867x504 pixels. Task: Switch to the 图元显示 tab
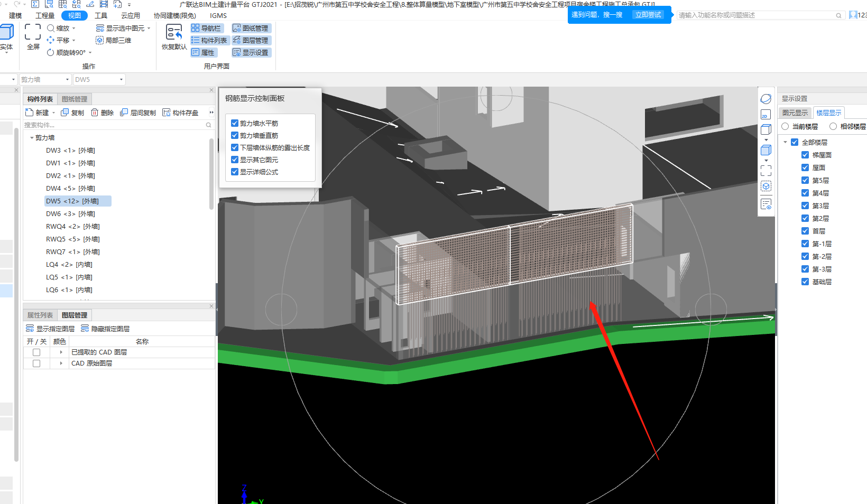795,113
